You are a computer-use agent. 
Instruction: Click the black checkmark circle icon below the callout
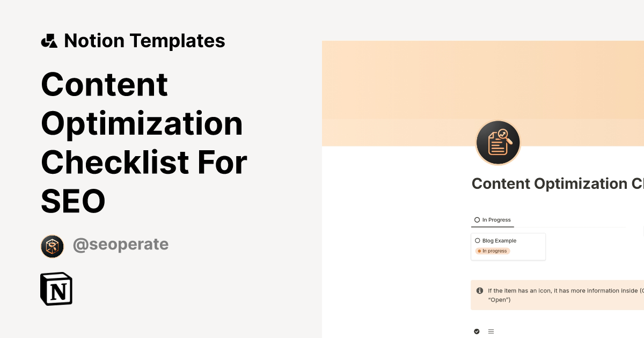coord(475,331)
